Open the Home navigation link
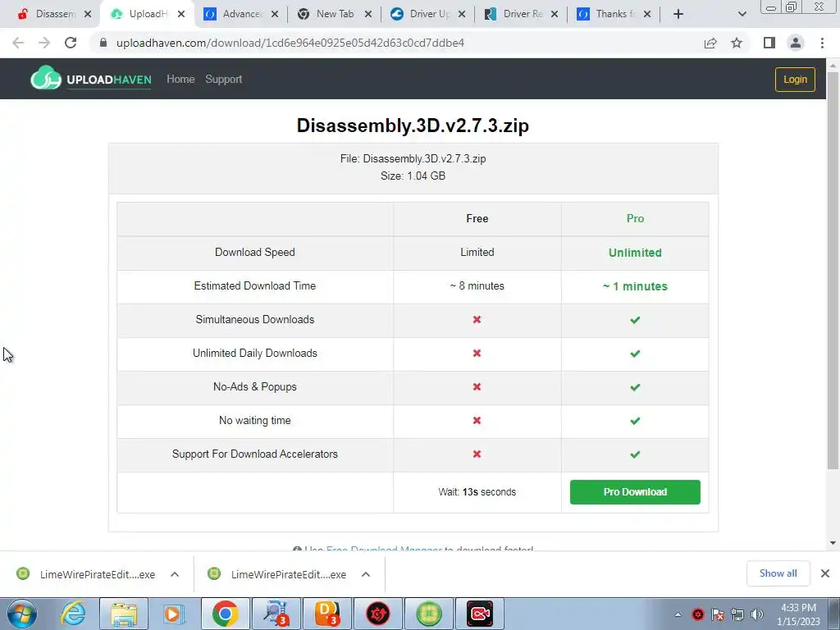Screen dimensions: 840x630 [180, 80]
